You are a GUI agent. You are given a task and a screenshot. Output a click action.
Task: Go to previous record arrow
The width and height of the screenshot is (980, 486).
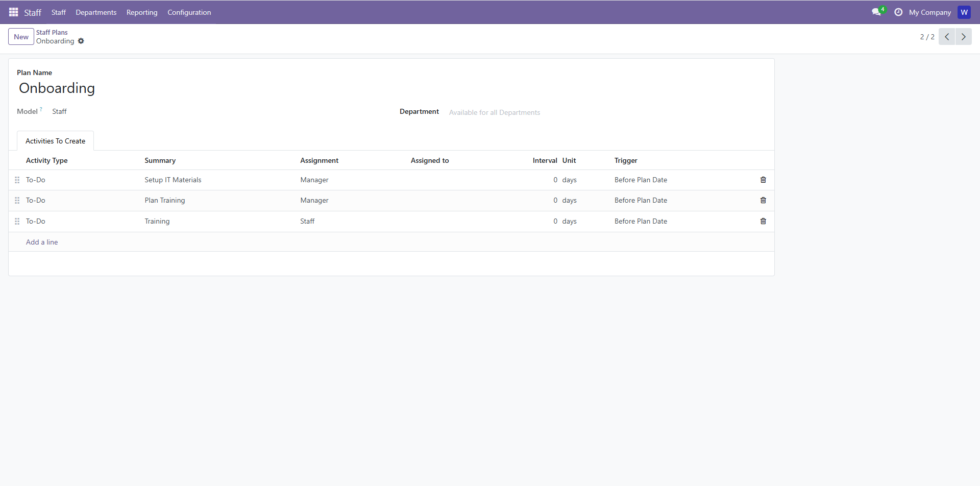click(947, 37)
